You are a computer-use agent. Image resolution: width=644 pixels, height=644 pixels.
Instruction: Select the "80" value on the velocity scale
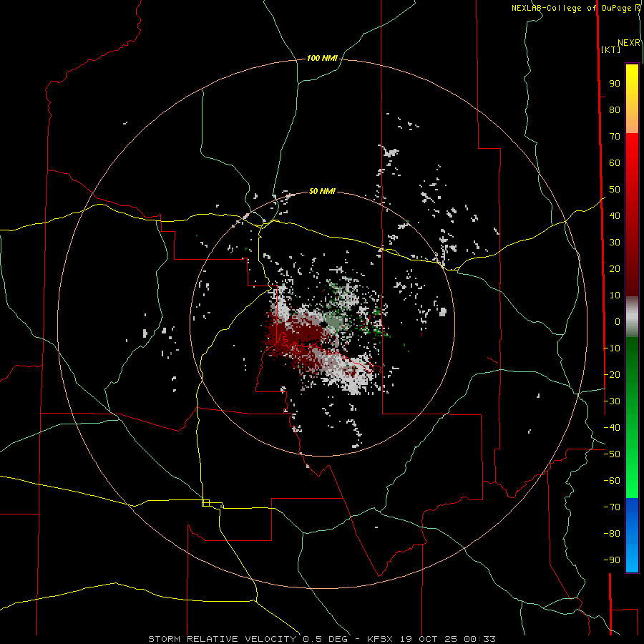coord(615,110)
